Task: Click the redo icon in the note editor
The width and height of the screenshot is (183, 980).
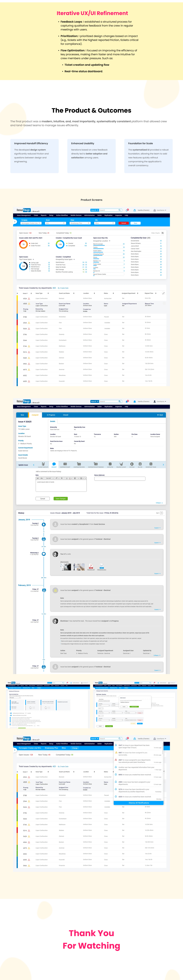Action: tap(41, 478)
